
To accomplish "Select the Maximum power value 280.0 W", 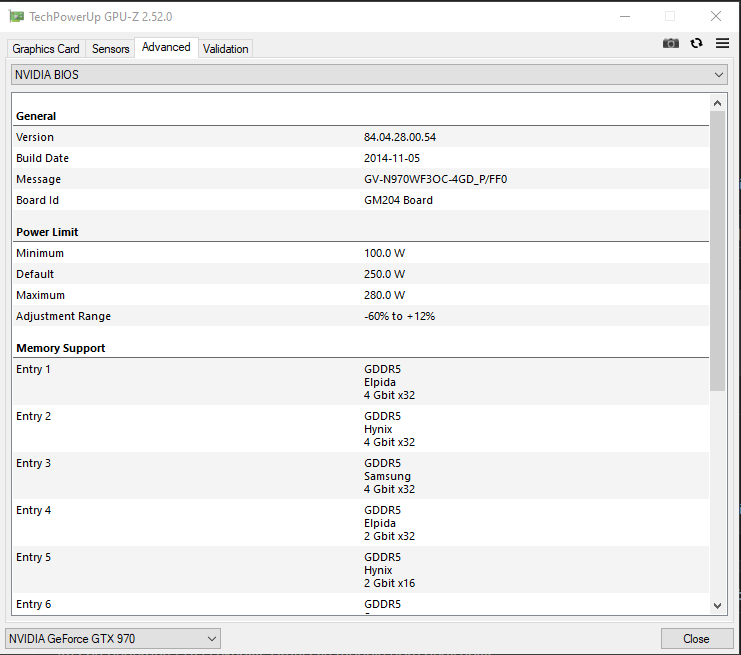I will coord(384,295).
